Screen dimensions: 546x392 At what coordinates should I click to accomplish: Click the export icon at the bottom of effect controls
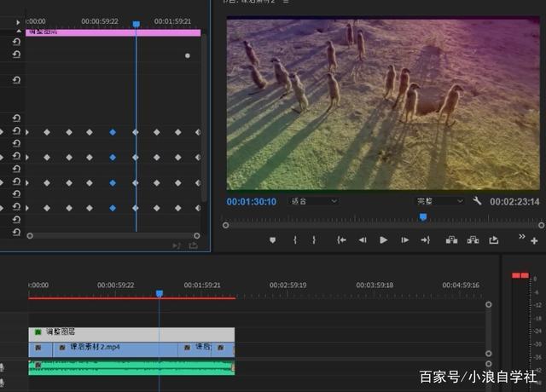point(194,246)
